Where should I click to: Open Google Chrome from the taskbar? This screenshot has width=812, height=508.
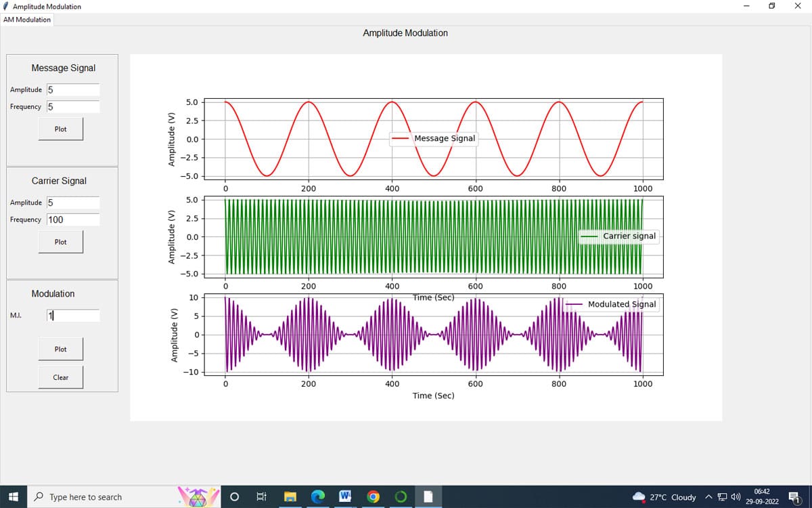[373, 496]
